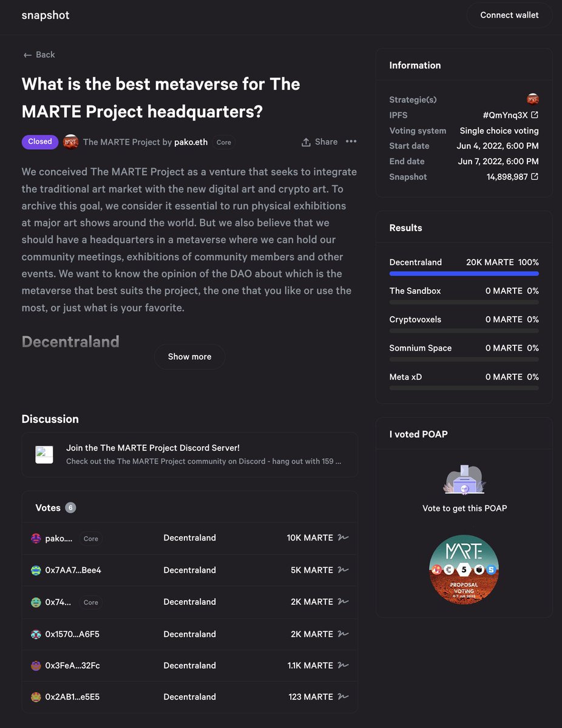The height and width of the screenshot is (728, 562).
Task: Click the Core badge in pako vote row
Action: [91, 539]
